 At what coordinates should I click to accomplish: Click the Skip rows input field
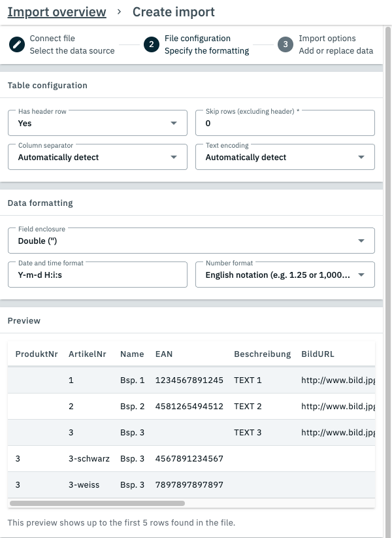[285, 123]
